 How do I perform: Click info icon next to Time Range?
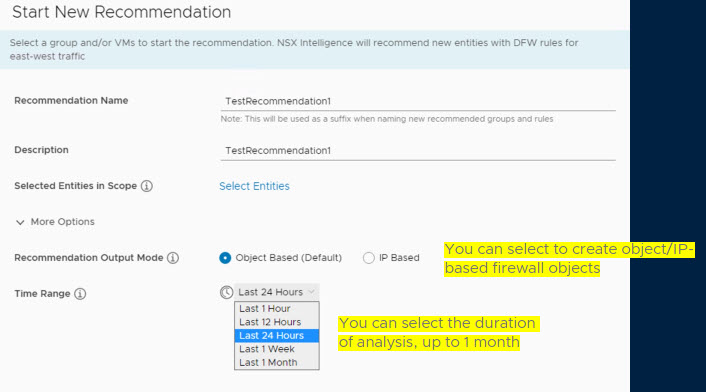pos(80,294)
